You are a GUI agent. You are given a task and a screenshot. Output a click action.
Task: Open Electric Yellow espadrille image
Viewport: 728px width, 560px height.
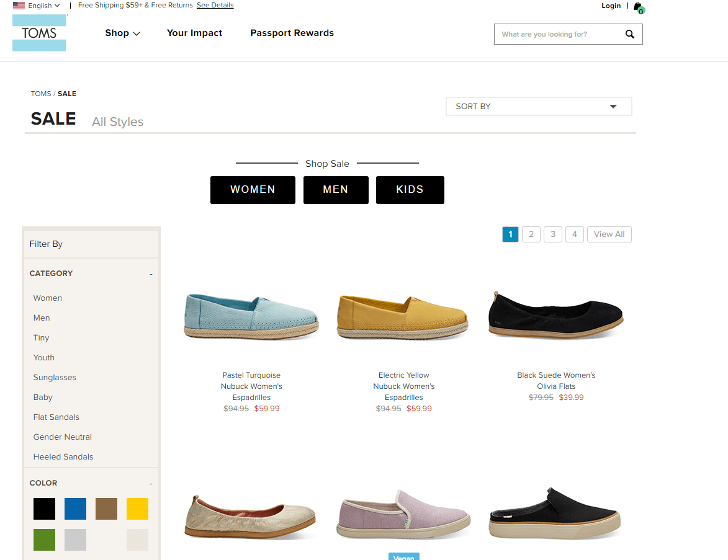pos(403,317)
